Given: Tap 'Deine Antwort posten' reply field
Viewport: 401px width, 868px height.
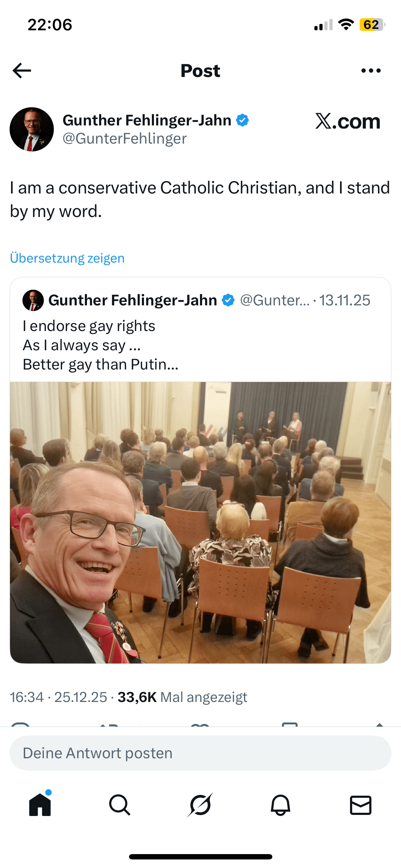Looking at the screenshot, I should pyautogui.click(x=200, y=753).
